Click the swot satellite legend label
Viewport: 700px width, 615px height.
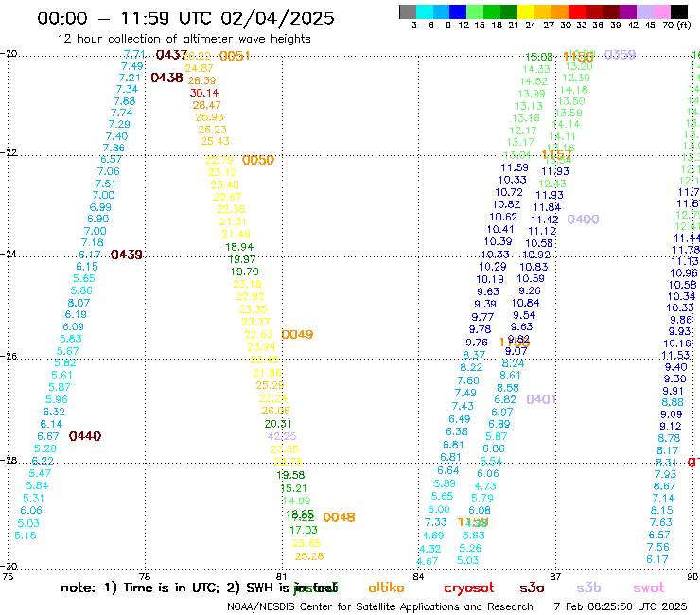pyautogui.click(x=649, y=588)
